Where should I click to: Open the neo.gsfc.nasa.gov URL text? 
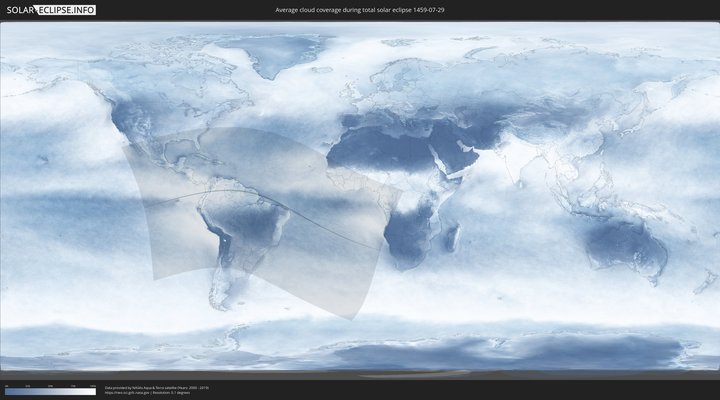(x=130, y=393)
